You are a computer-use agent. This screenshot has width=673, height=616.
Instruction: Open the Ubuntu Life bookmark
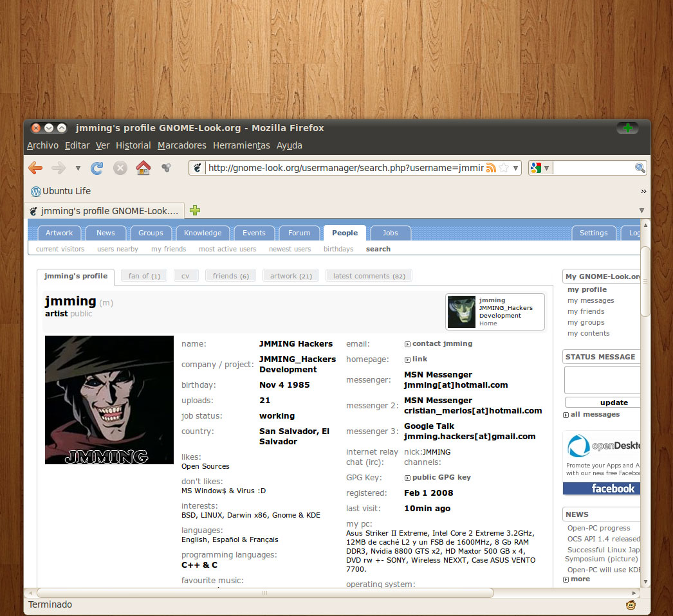coord(60,191)
